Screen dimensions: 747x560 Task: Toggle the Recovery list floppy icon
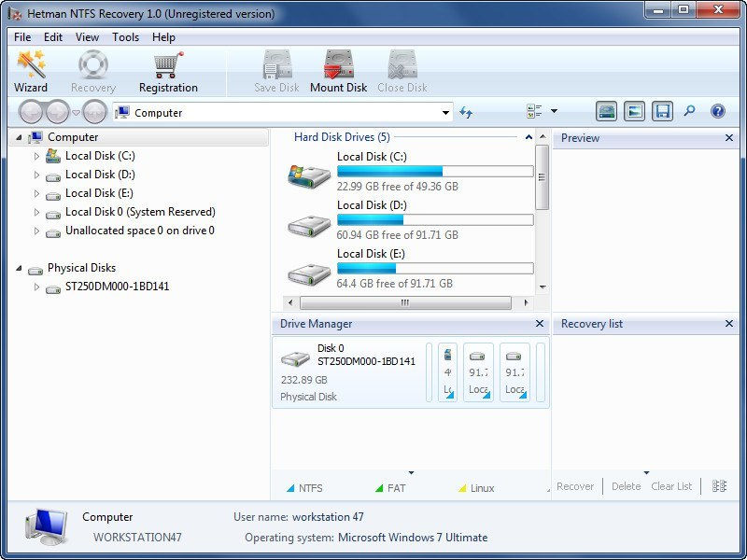click(x=663, y=111)
